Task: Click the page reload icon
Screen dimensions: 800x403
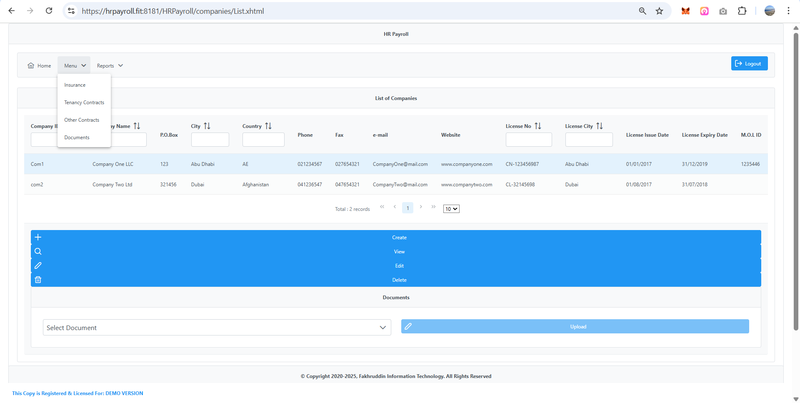Action: click(49, 11)
